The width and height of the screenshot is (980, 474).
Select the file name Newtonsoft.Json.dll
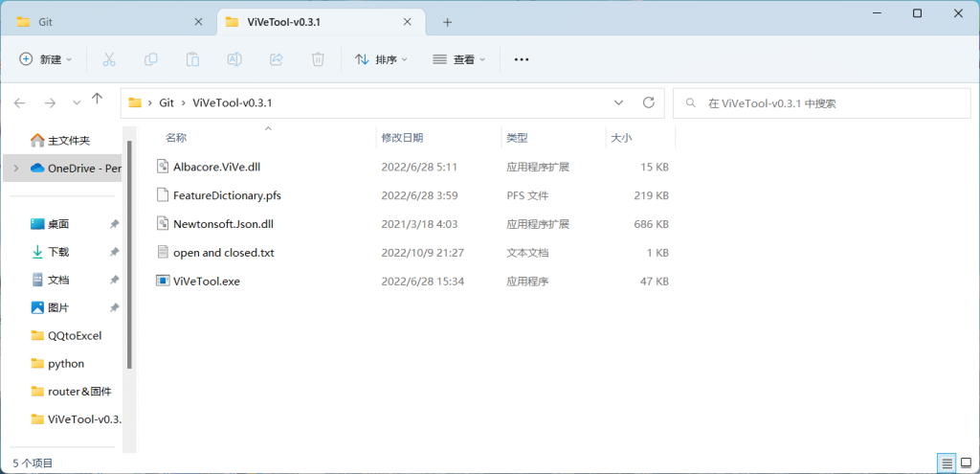pos(223,224)
